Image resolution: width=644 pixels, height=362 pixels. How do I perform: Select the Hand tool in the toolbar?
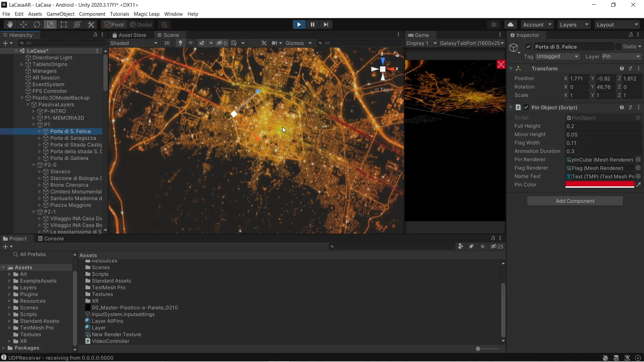10,24
